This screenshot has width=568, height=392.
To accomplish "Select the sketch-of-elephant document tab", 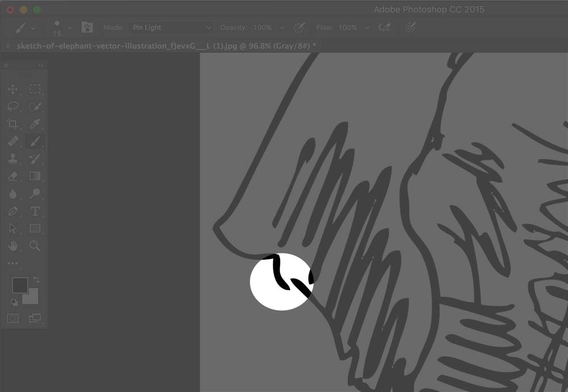I will coord(165,45).
